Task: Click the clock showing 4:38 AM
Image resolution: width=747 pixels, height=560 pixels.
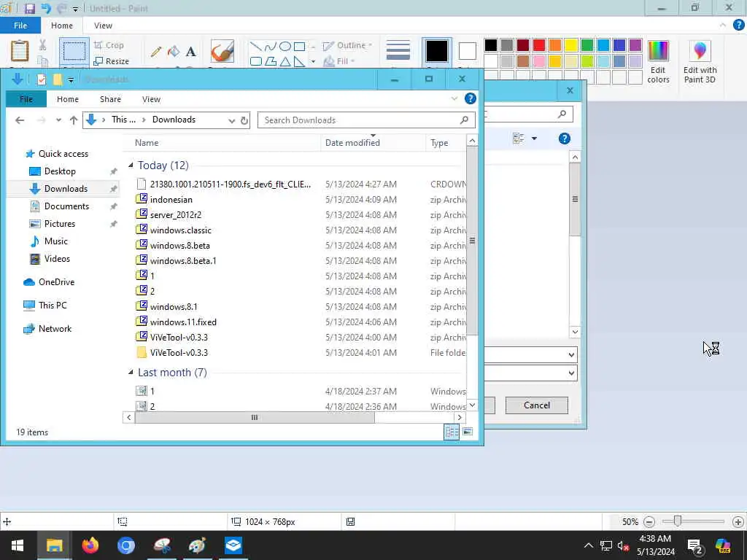Action: coord(656,539)
